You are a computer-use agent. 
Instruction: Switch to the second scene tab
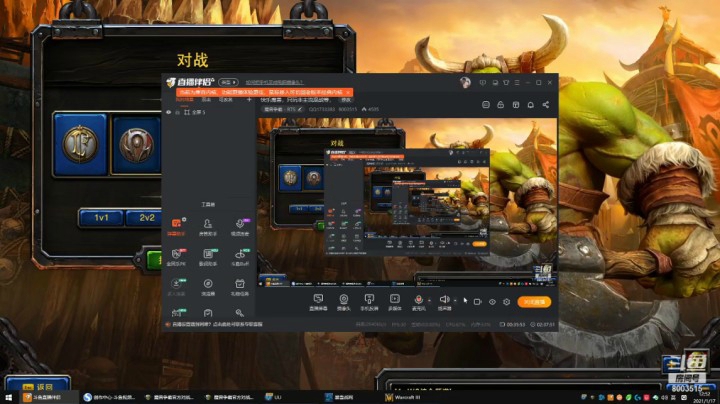click(207, 100)
